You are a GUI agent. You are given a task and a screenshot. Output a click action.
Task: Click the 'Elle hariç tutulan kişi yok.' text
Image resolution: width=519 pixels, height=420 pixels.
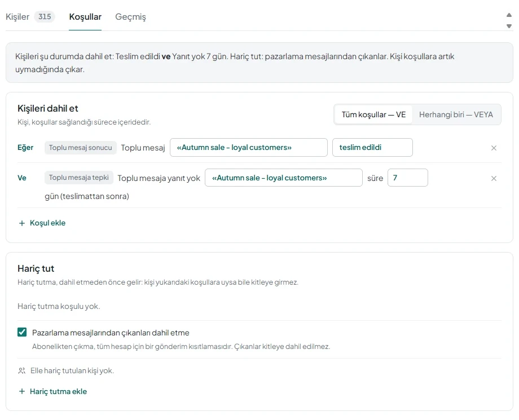pos(72,371)
